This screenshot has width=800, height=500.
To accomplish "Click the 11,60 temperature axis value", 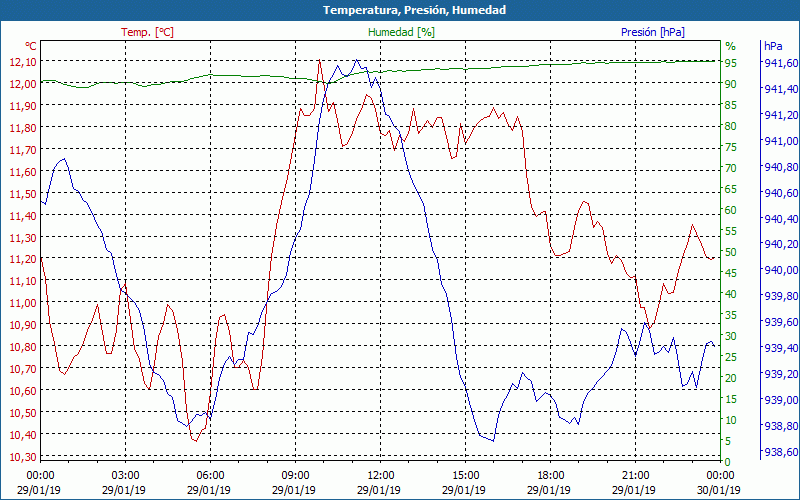I will click(23, 171).
